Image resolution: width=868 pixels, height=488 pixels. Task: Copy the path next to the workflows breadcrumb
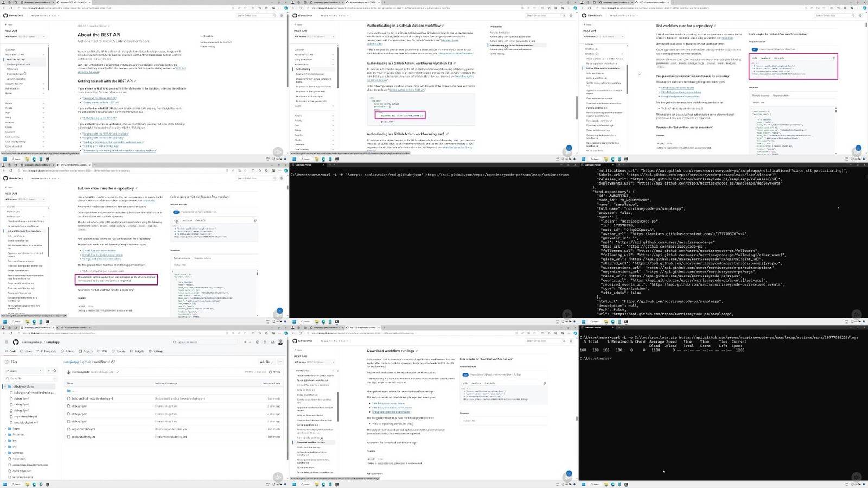pos(113,362)
